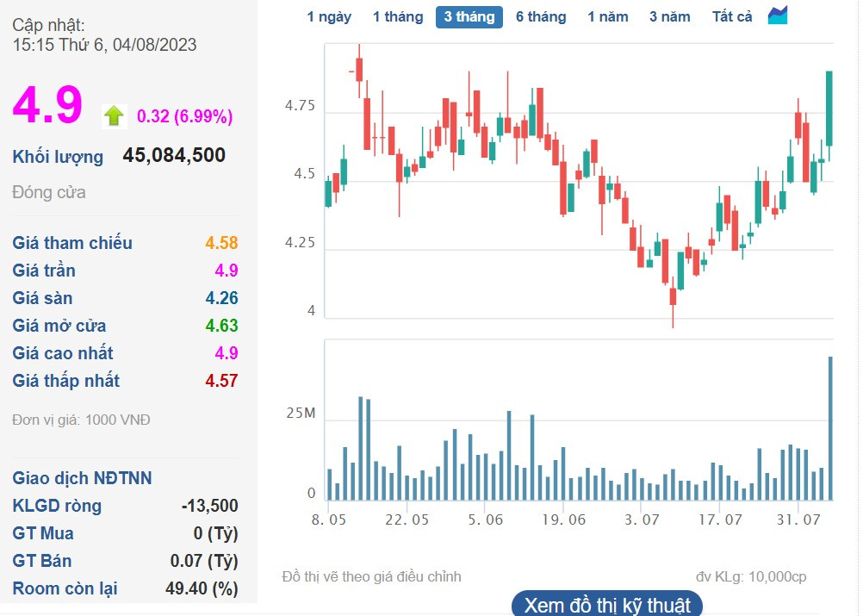The width and height of the screenshot is (863, 616).
Task: Click the Giá tham chiếu value 4.58
Action: 221,243
